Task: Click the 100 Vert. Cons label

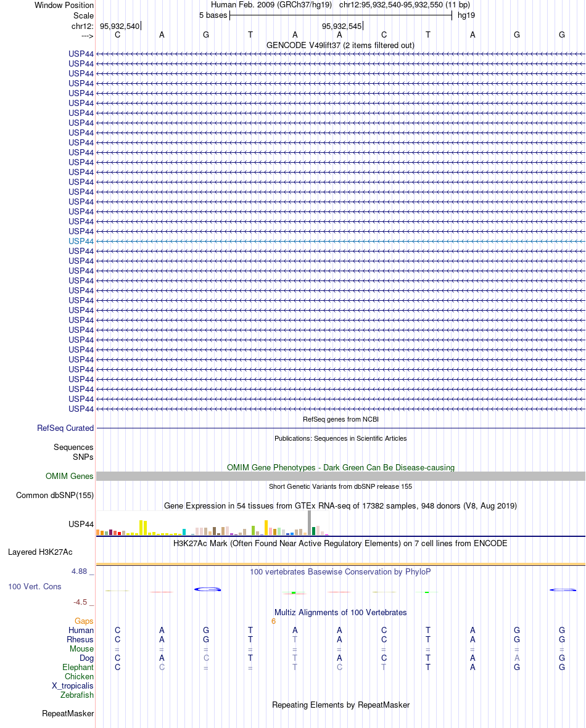Action: click(35, 586)
